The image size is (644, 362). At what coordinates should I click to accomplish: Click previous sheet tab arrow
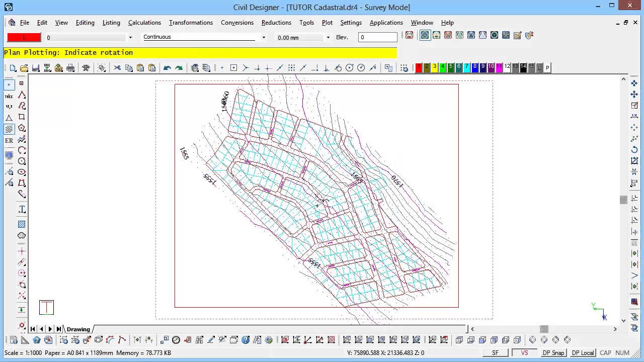point(41,329)
